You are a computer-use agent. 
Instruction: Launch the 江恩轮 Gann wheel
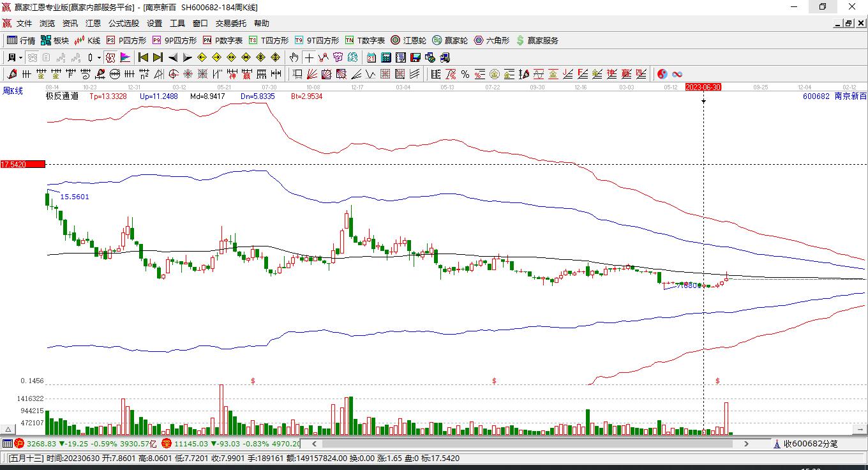coord(408,40)
